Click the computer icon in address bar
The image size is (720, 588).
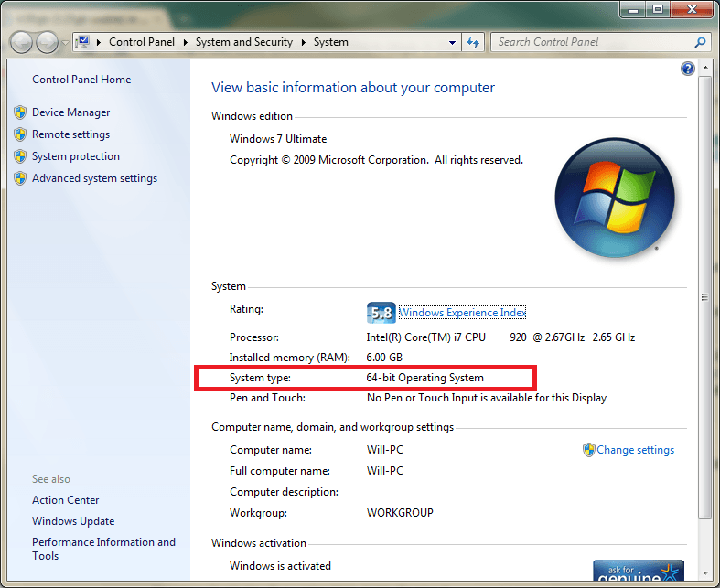(x=82, y=42)
